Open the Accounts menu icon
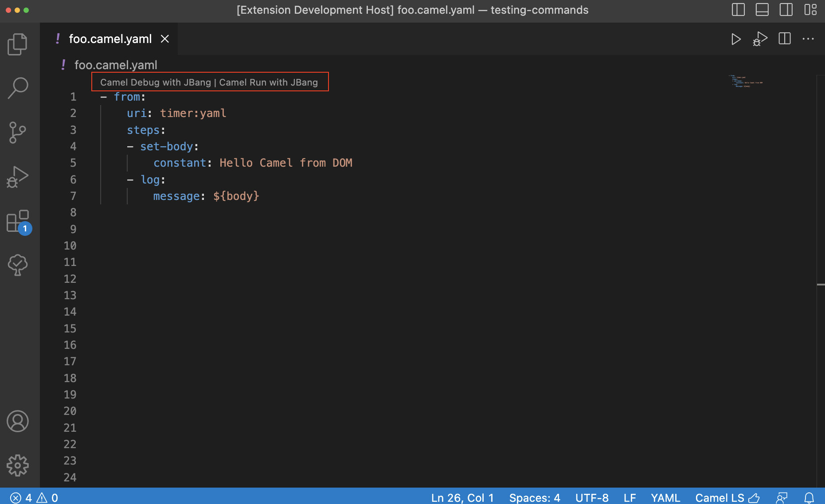The image size is (825, 504). pos(18,421)
